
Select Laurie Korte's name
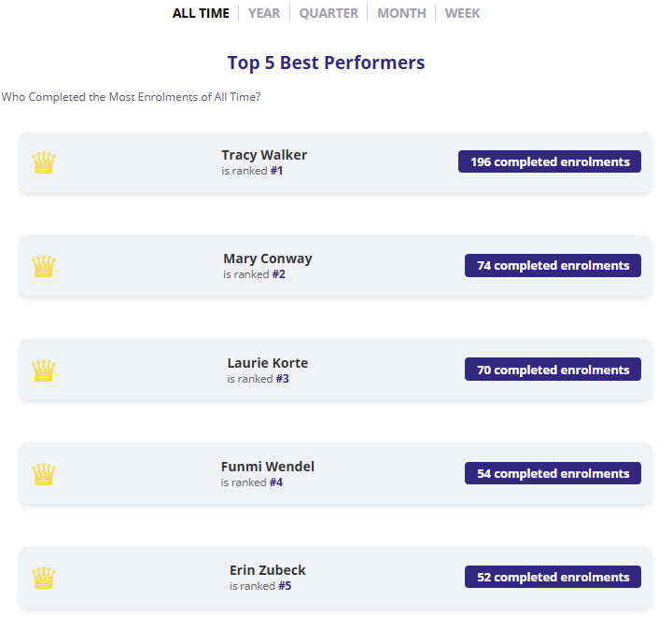[x=268, y=363]
